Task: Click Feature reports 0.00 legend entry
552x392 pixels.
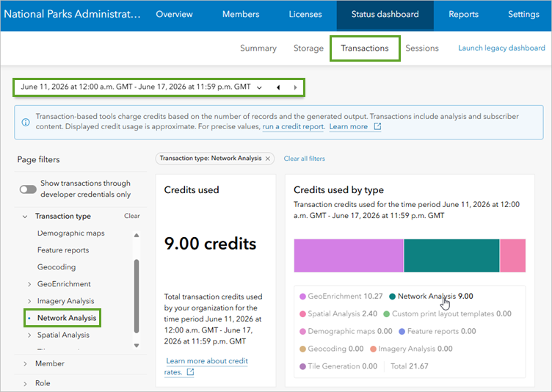Action: (x=437, y=331)
